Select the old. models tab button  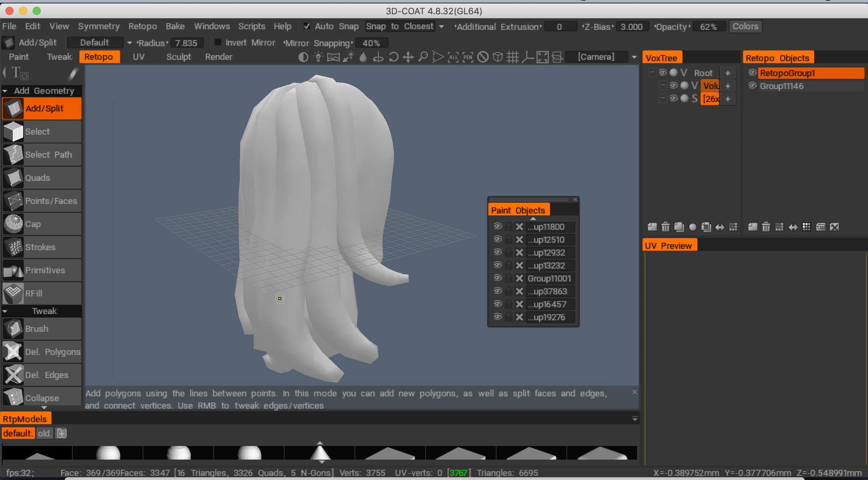click(x=44, y=433)
